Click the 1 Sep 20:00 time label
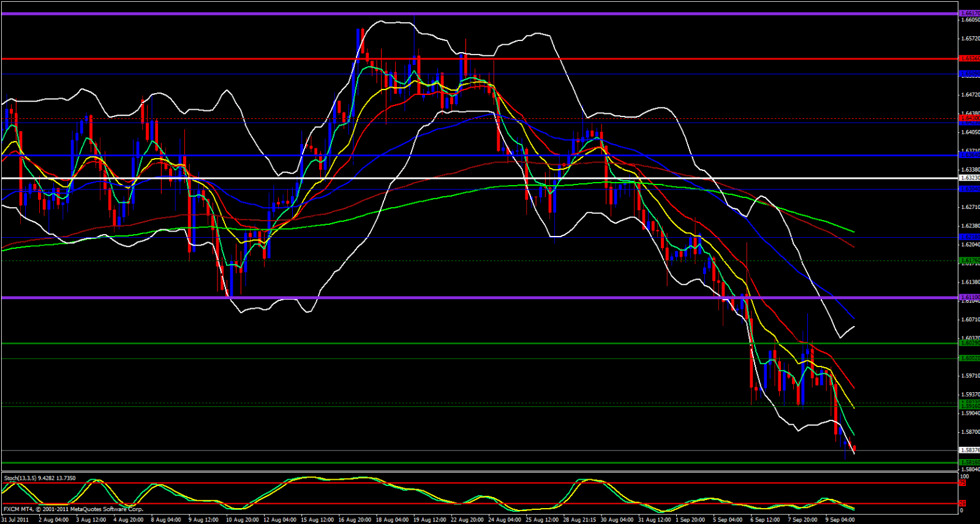This screenshot has width=980, height=524. click(690, 520)
